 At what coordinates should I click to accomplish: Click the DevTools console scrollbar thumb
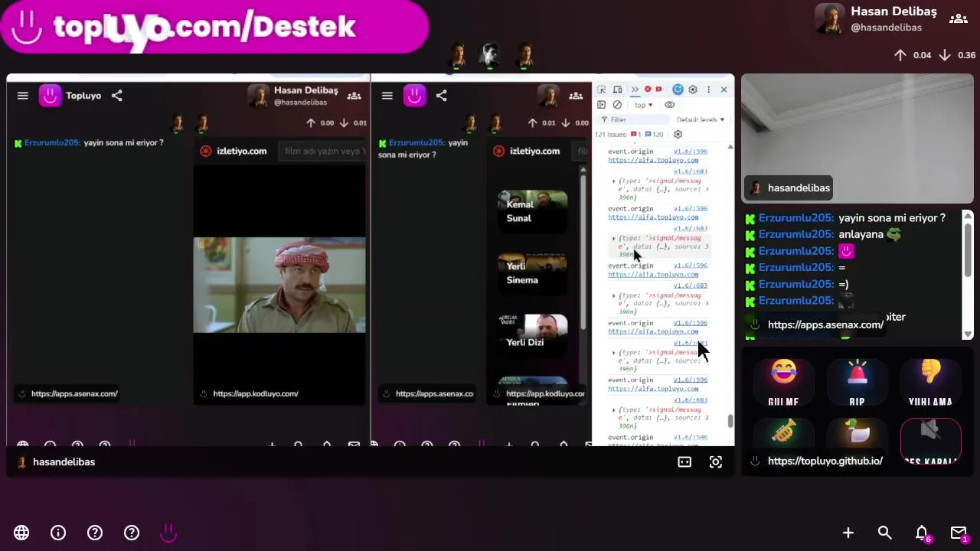(x=730, y=421)
